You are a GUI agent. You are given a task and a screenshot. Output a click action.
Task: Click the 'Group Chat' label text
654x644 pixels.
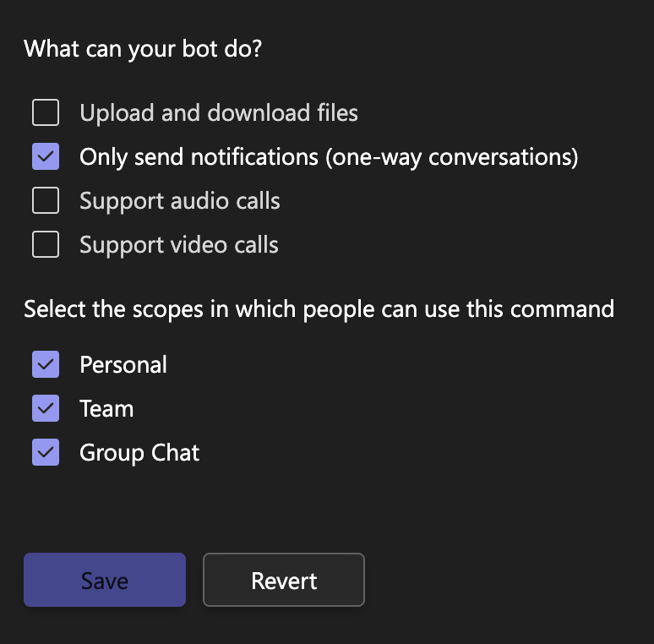pyautogui.click(x=139, y=453)
